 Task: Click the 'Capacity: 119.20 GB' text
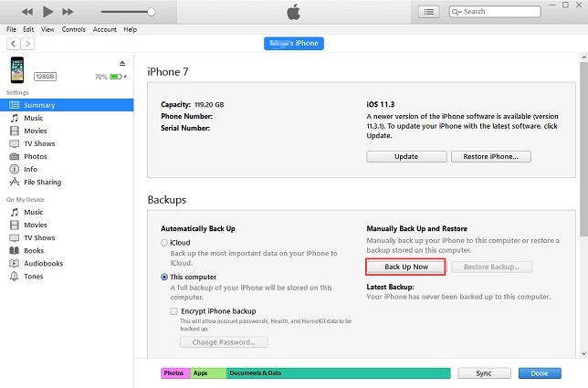pyautogui.click(x=193, y=105)
